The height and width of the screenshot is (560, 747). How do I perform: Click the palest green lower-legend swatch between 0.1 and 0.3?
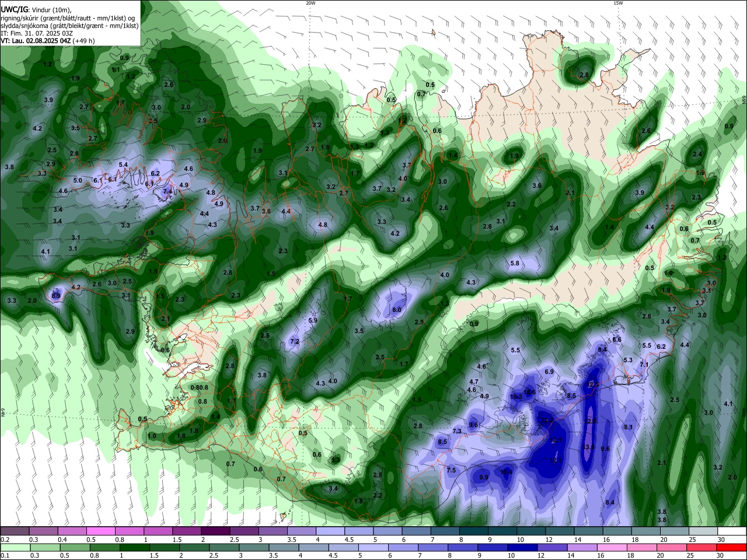tap(15, 548)
